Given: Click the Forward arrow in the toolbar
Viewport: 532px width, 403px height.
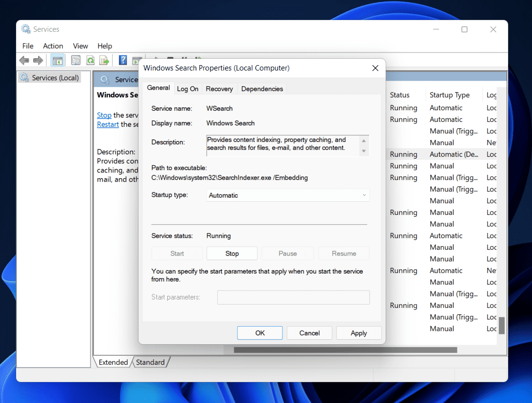Looking at the screenshot, I should coord(38,60).
